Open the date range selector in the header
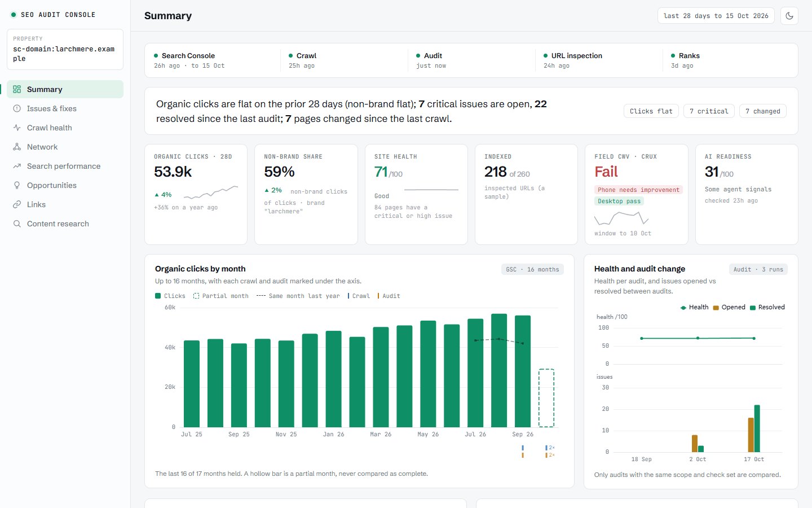The width and height of the screenshot is (812, 508). pos(716,16)
